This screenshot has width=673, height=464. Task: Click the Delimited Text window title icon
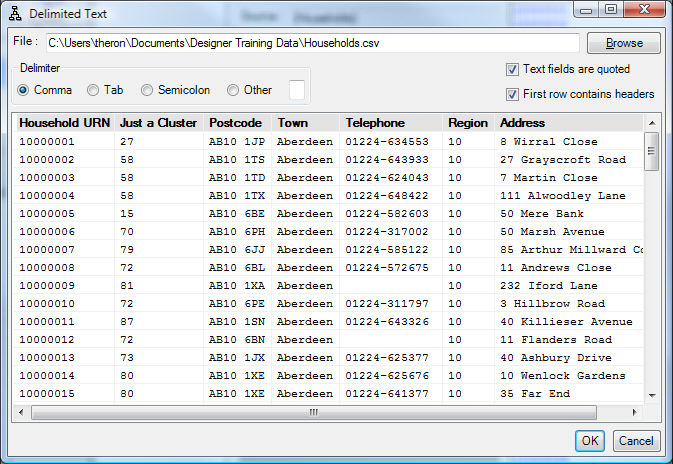15,14
